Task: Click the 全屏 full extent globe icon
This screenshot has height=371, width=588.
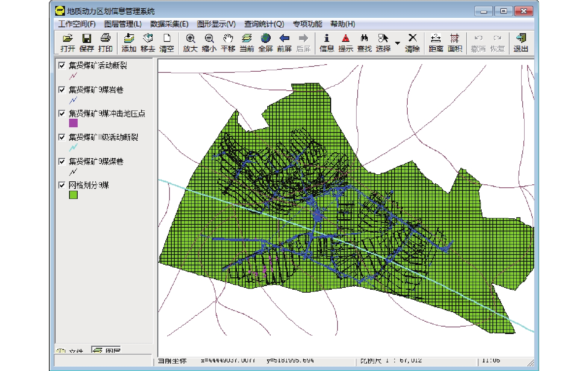Action: 265,38
